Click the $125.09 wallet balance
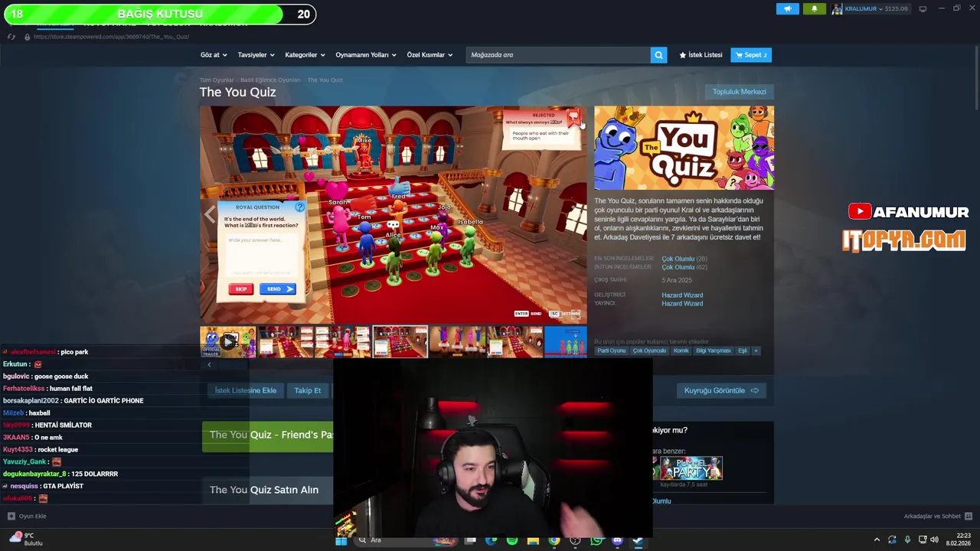The image size is (980, 551). pyautogui.click(x=896, y=8)
